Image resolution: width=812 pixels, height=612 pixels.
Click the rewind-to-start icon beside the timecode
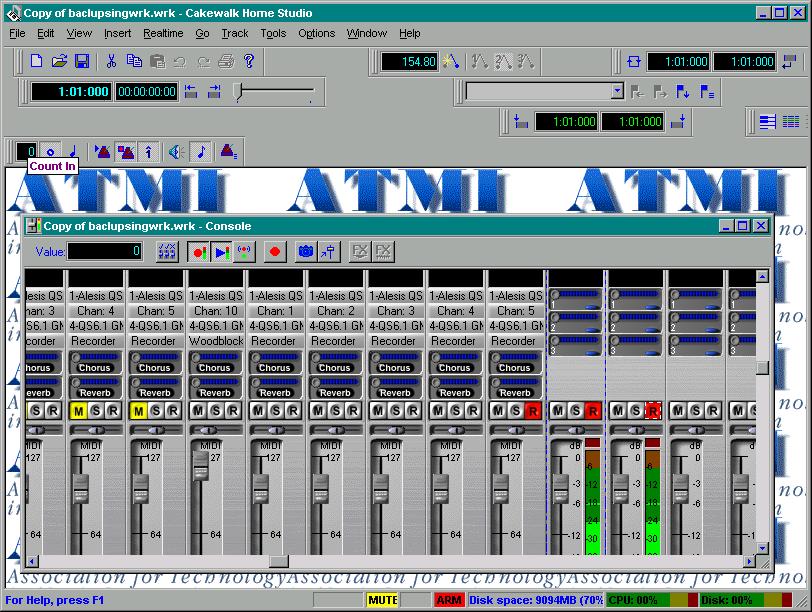coord(191,92)
